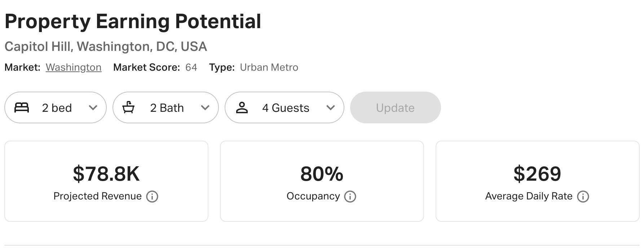This screenshot has width=644, height=251.
Task: Click the bed icon in bedroom selector
Action: coord(22,107)
